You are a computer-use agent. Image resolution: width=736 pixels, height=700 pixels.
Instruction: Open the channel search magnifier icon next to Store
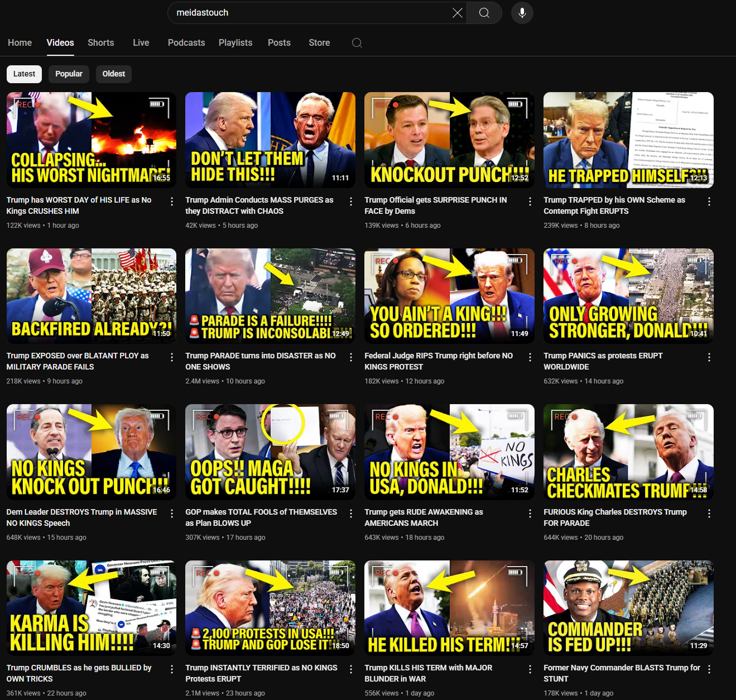coord(357,43)
